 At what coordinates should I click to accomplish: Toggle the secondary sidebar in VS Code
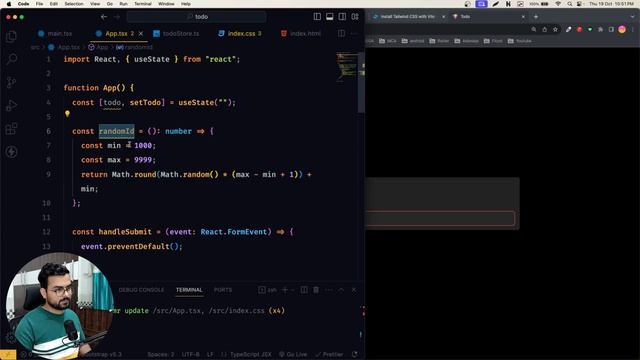(x=342, y=17)
